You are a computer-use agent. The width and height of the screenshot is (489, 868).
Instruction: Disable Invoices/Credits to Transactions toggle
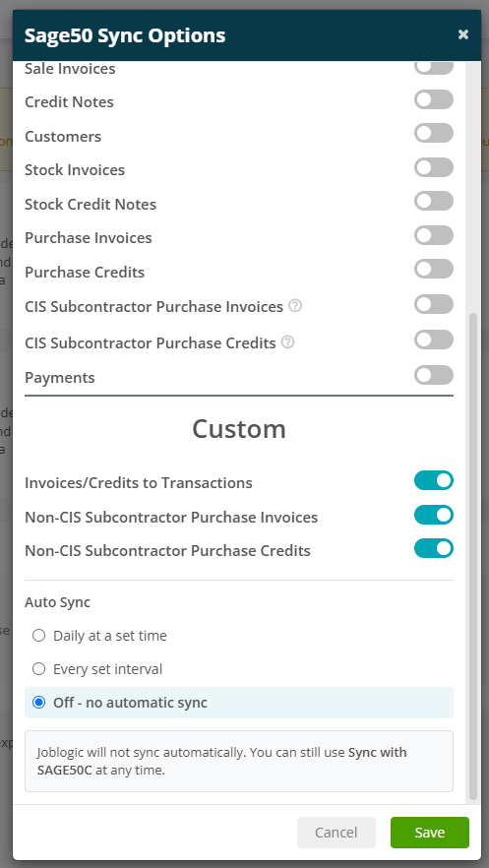(434, 480)
